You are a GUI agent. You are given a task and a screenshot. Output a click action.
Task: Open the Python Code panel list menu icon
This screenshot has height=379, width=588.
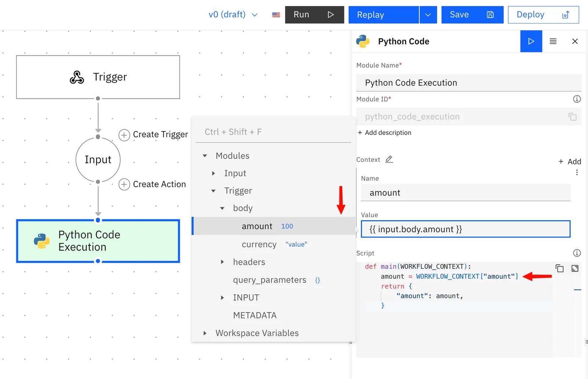553,41
